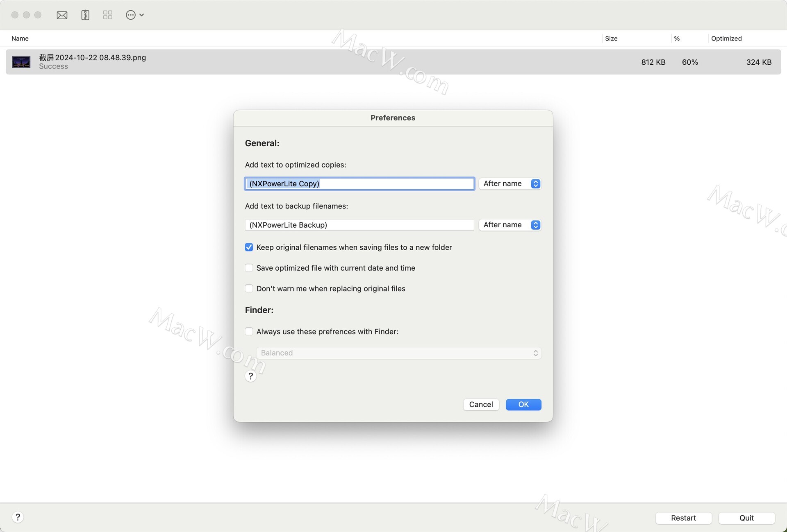Image resolution: width=787 pixels, height=532 pixels.
Task: Click the Success status text
Action: [x=53, y=66]
